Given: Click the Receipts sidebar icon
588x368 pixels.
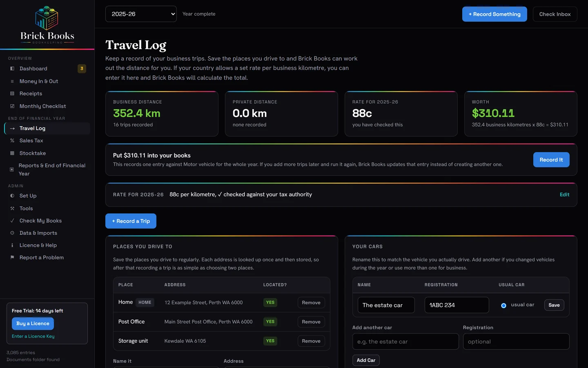Looking at the screenshot, I should 12,94.
